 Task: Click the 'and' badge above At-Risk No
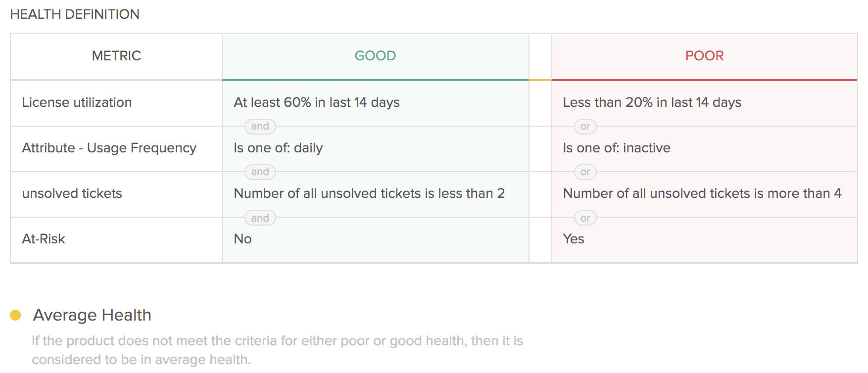(260, 218)
